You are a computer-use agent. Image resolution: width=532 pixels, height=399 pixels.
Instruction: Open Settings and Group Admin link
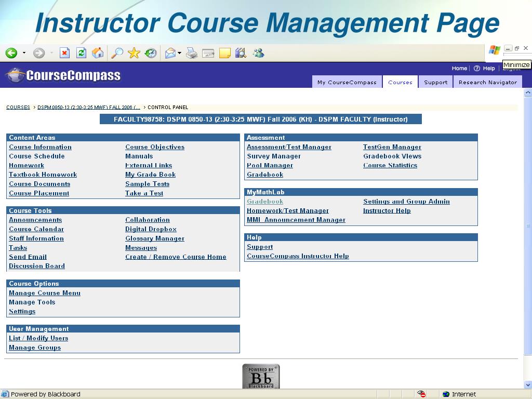406,202
